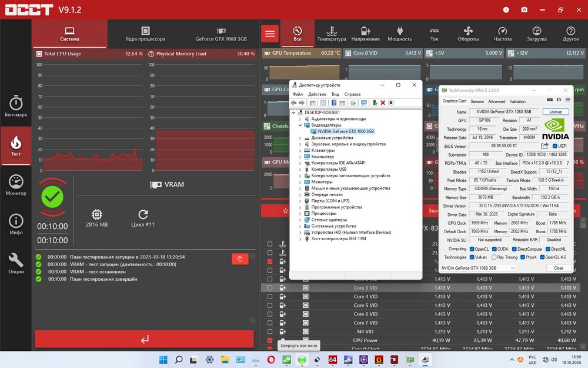Expand Дисковые устройства node
This screenshot has height=368, width=588.
[x=300, y=138]
